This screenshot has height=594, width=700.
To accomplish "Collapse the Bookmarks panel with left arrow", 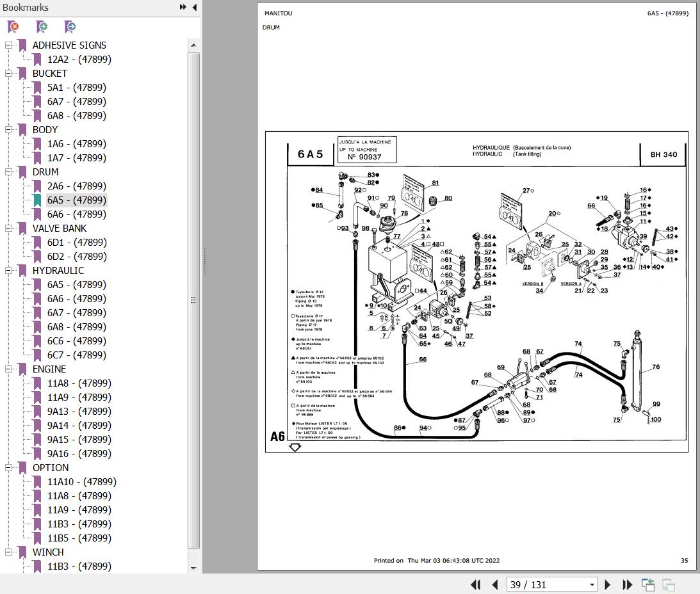I will [195, 7].
